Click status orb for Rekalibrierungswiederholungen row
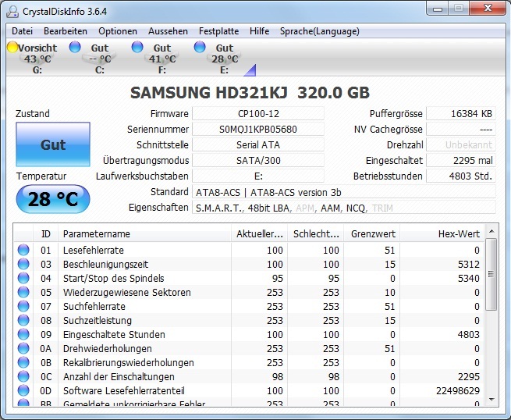This screenshot has width=511, height=420. point(23,362)
